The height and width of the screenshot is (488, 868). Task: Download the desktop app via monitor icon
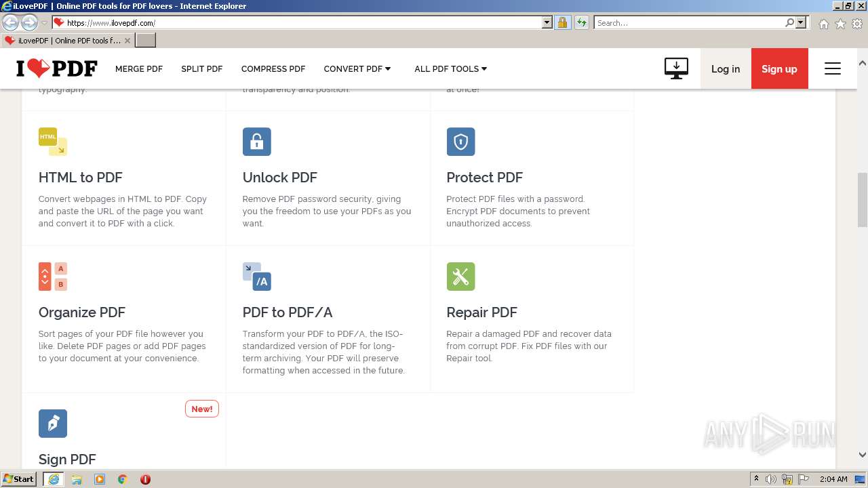[676, 68]
